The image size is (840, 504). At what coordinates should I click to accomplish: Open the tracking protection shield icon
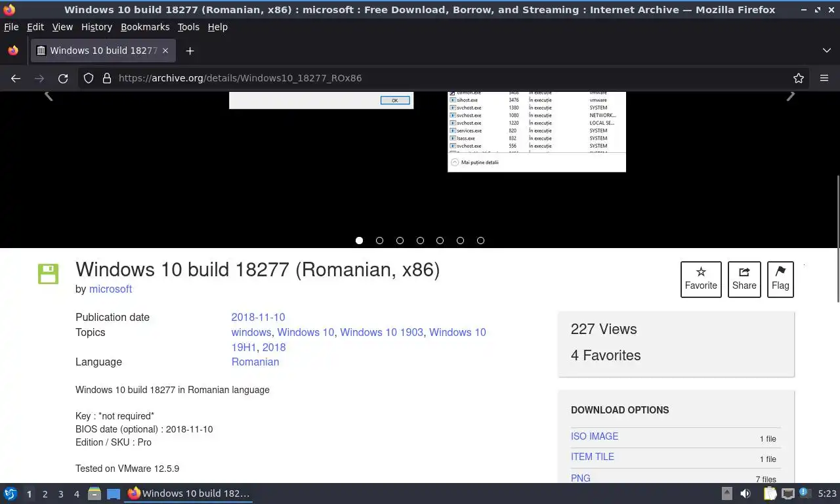[89, 78]
